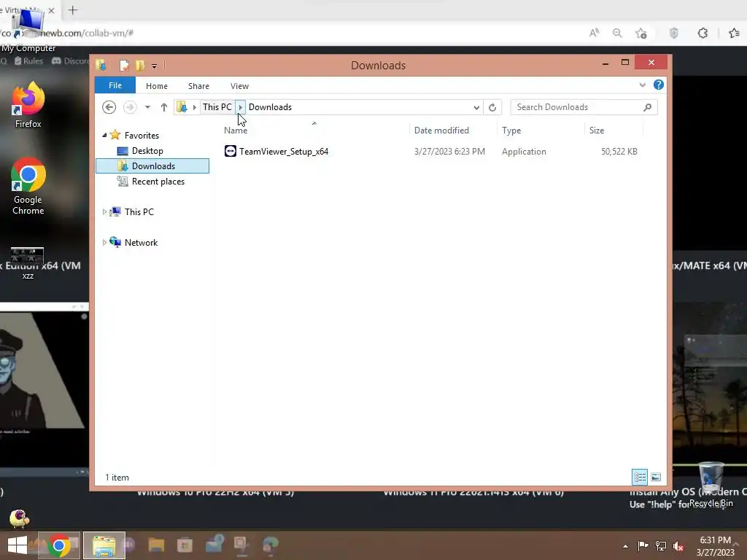Open Explorer Help with the question mark
The image size is (747, 560).
(x=659, y=85)
